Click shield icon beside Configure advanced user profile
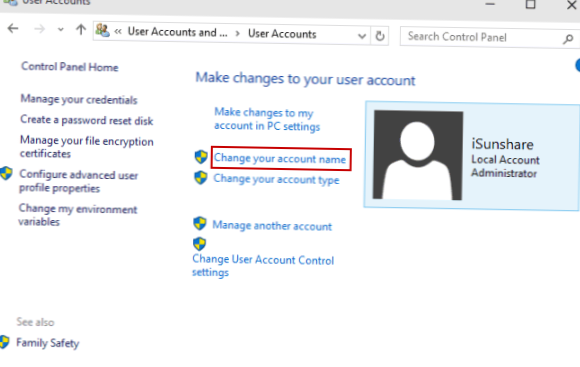Image resolution: width=580 pixels, height=367 pixels. (6, 173)
